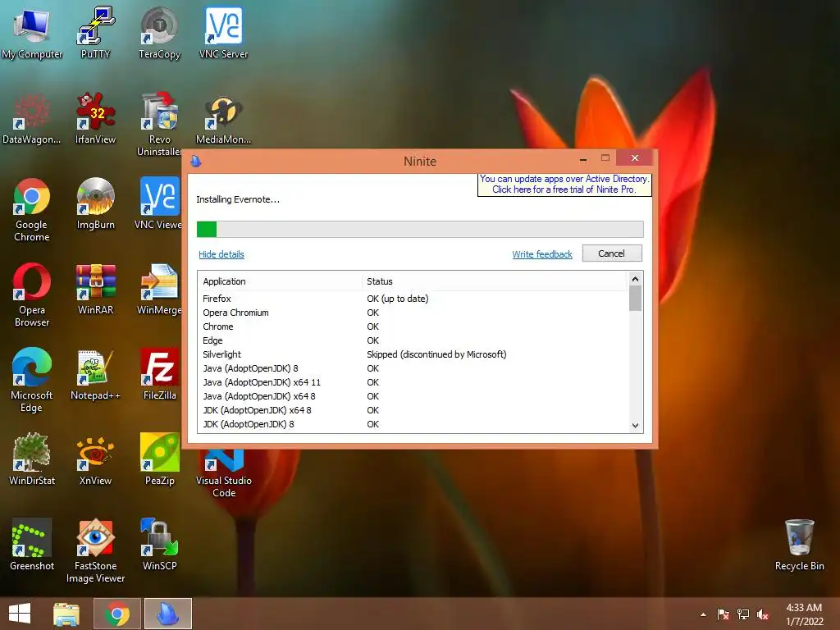The width and height of the screenshot is (840, 630).
Task: Click 'OK (up to date)' status
Action: [x=398, y=299]
